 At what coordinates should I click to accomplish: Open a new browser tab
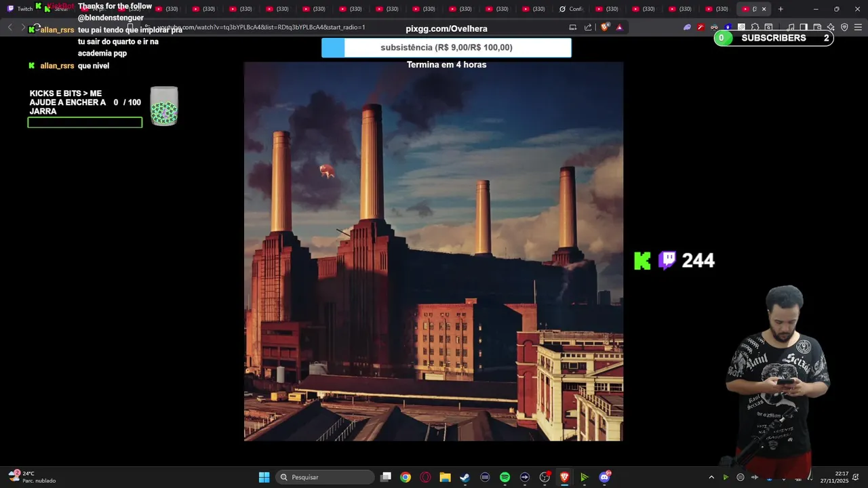pyautogui.click(x=781, y=9)
